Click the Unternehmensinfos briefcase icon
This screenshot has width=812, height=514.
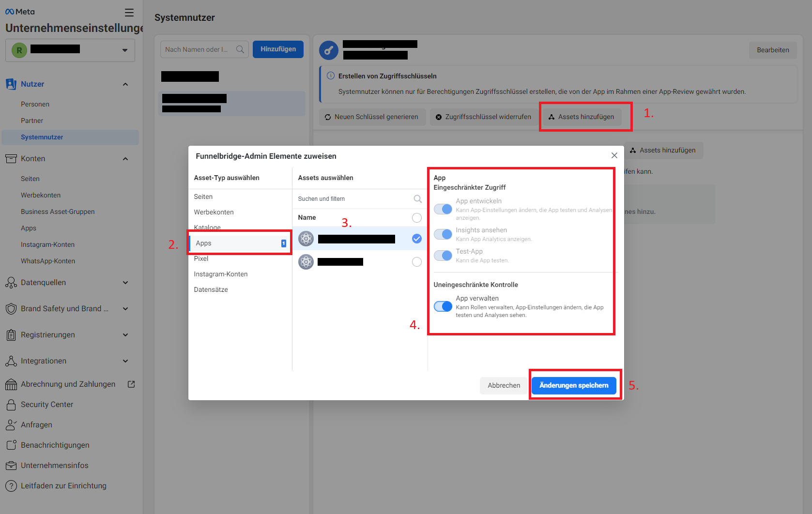[11, 466]
